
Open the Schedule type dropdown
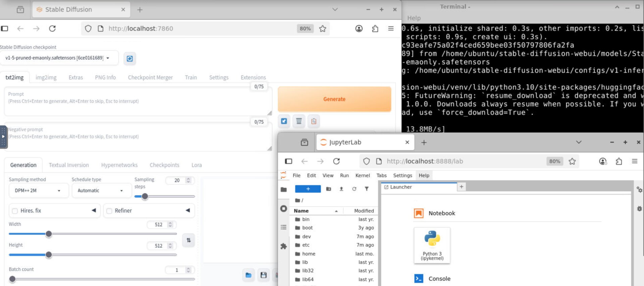tap(101, 191)
